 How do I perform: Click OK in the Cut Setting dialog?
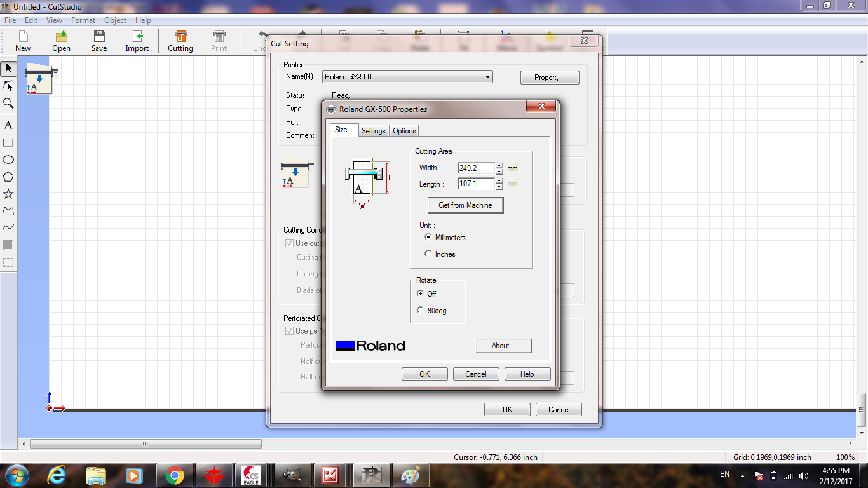pyautogui.click(x=507, y=410)
